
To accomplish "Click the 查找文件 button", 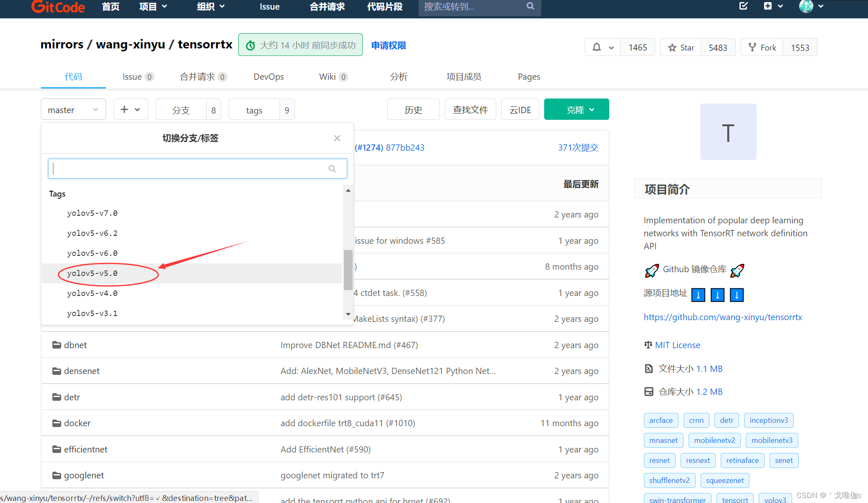I will pyautogui.click(x=470, y=110).
